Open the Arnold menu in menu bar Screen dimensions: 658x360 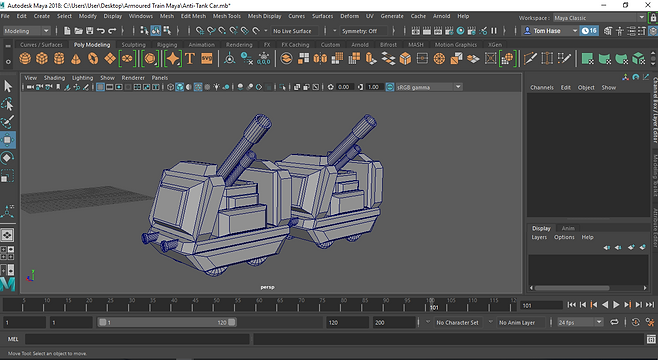tap(441, 16)
